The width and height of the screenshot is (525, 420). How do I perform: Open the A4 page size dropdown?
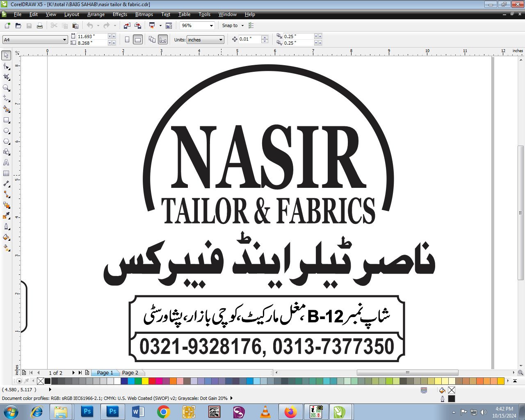point(65,40)
